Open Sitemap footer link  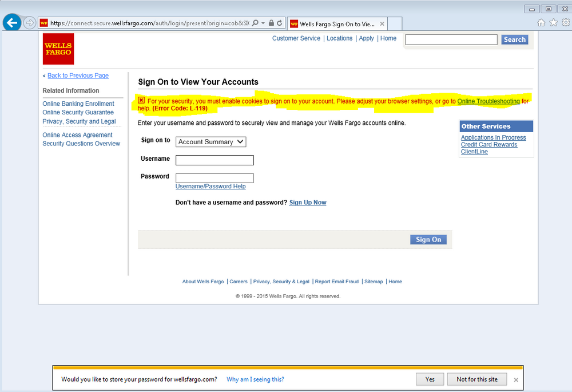click(374, 282)
